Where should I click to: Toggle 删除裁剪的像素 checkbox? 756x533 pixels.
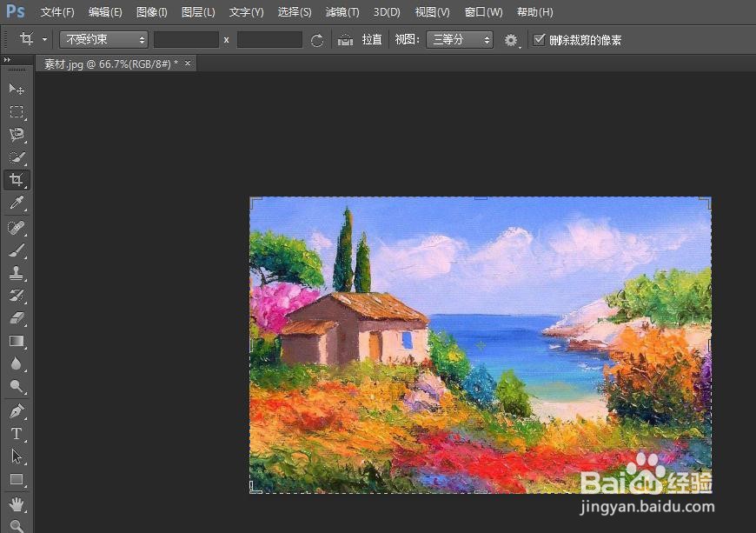(539, 39)
